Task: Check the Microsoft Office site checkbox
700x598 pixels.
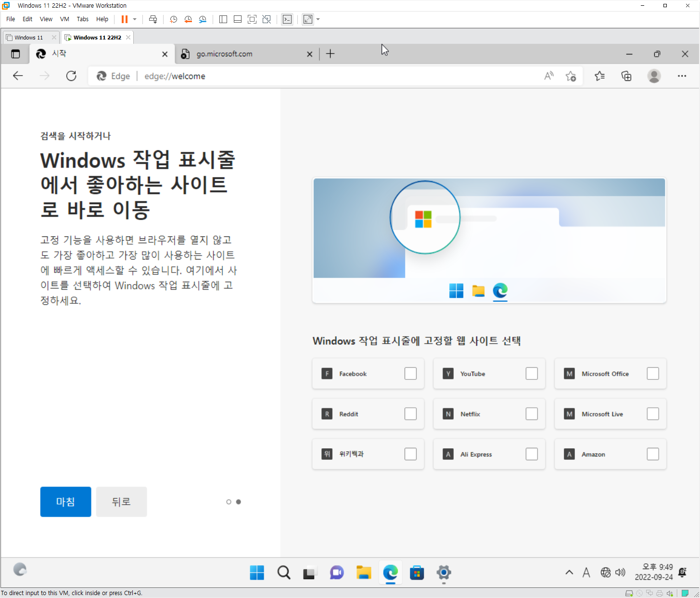Action: click(653, 374)
